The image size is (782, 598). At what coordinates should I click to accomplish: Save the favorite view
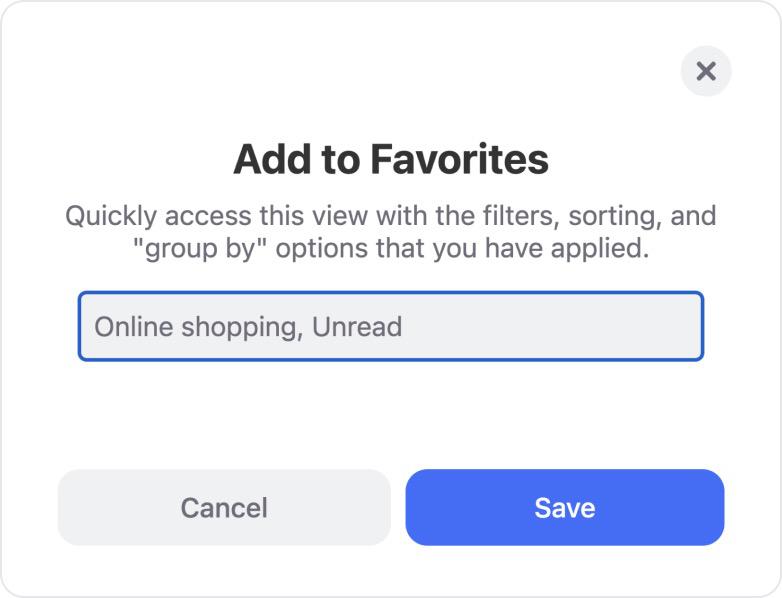tap(565, 507)
